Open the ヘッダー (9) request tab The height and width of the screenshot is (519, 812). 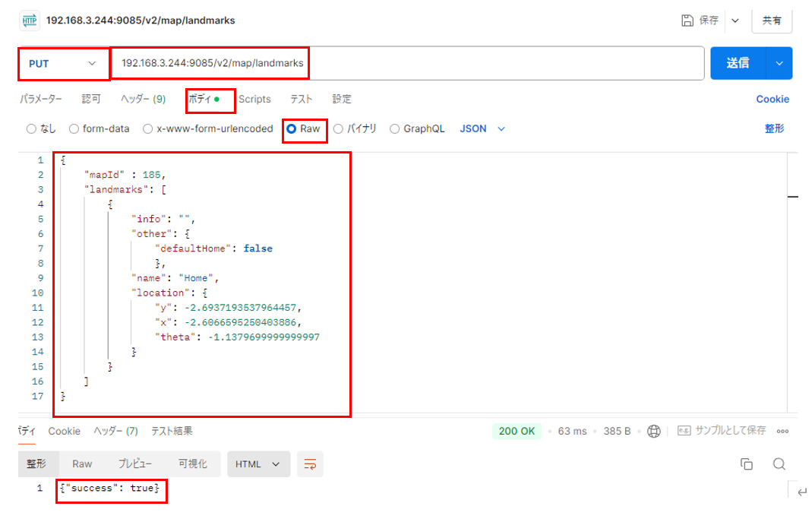point(143,100)
